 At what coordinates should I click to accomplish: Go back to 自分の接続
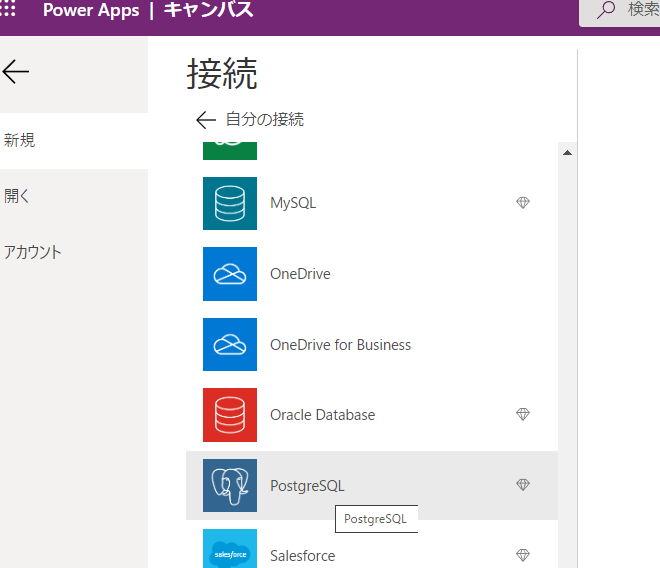(250, 120)
